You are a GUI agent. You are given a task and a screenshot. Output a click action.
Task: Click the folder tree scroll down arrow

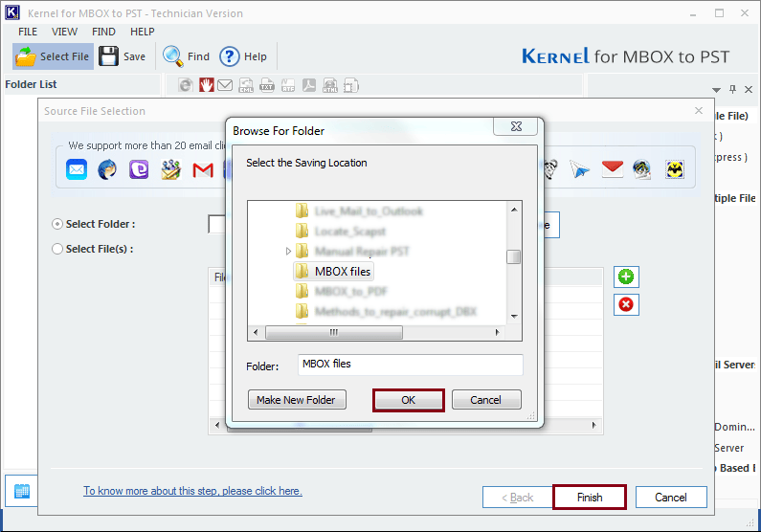514,316
